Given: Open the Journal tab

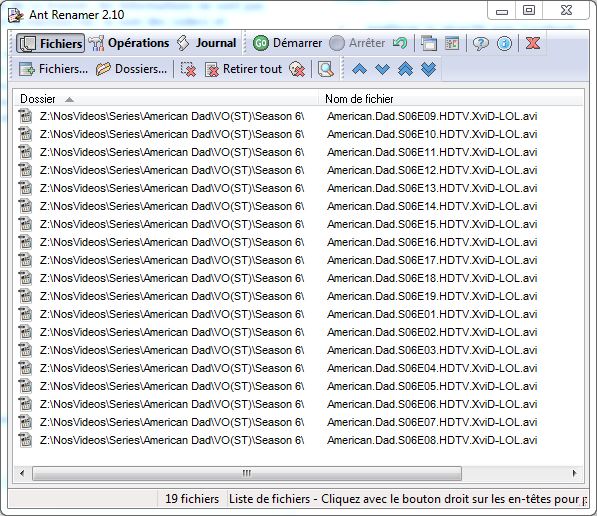Looking at the screenshot, I should click(207, 43).
